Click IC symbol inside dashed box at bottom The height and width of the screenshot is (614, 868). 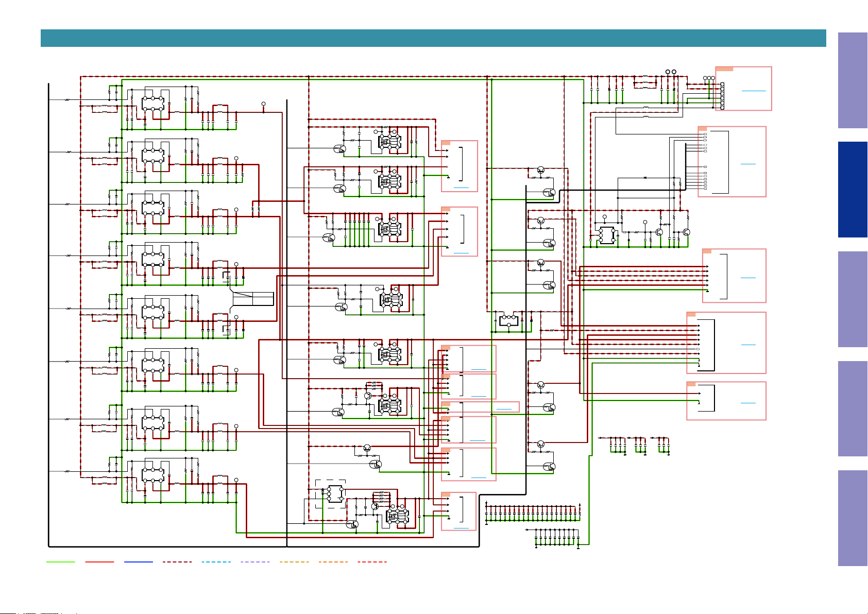pyautogui.click(x=336, y=493)
